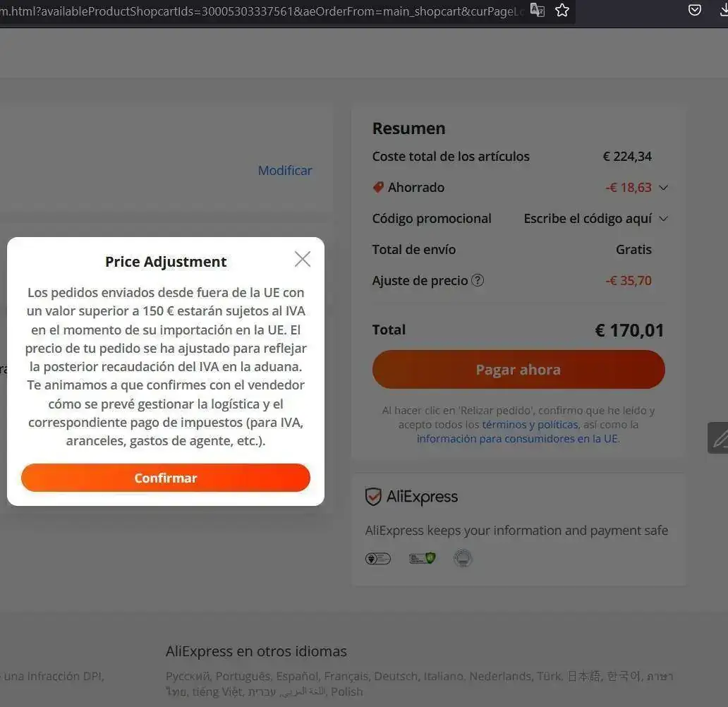728x707 pixels.
Task: Save page to Pocket icon
Action: pos(695,10)
